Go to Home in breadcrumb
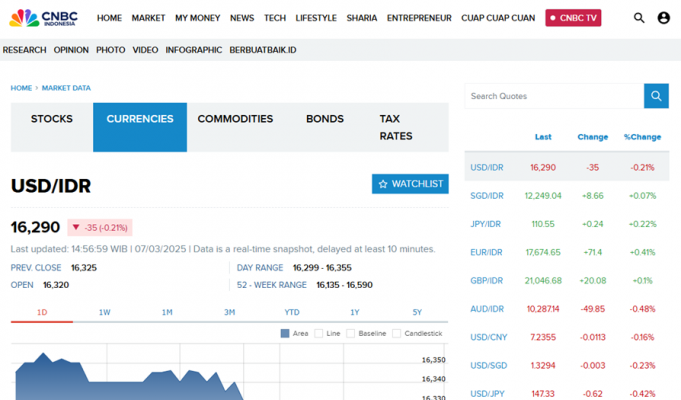The width and height of the screenshot is (681, 400). [x=21, y=88]
